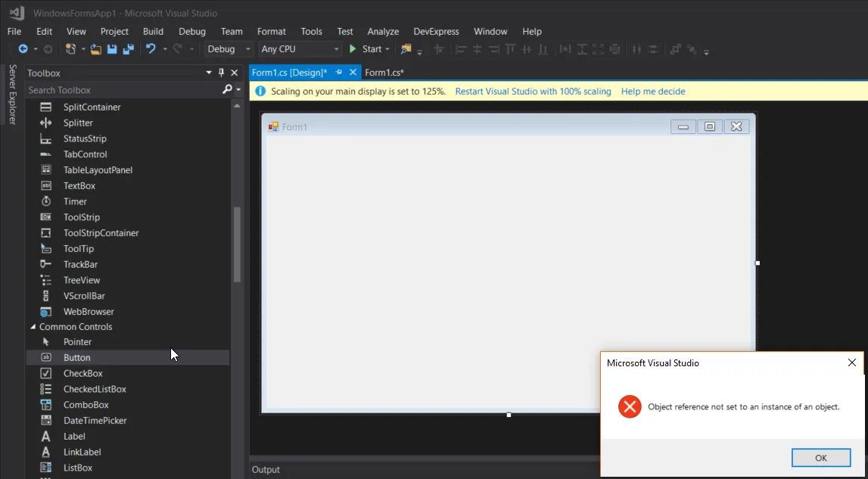Select ComboBox in the Toolbox
This screenshot has height=479, width=868.
(x=128, y=405)
